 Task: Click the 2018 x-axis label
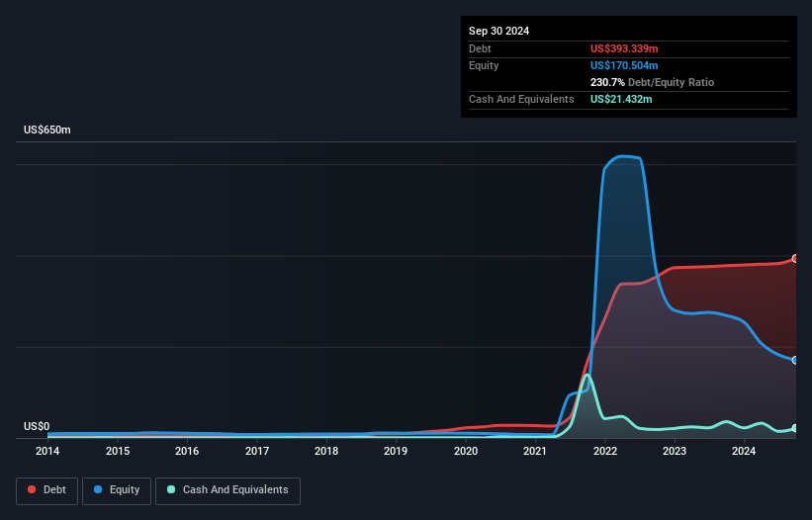tap(326, 451)
